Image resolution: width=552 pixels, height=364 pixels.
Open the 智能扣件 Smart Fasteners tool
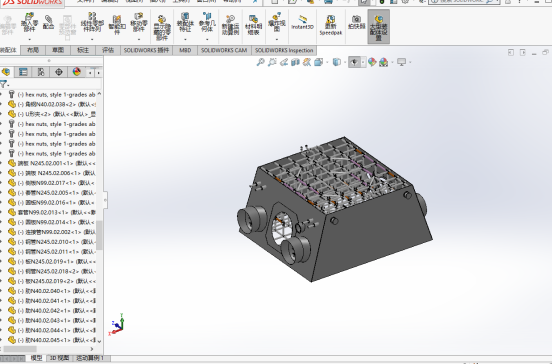[117, 24]
